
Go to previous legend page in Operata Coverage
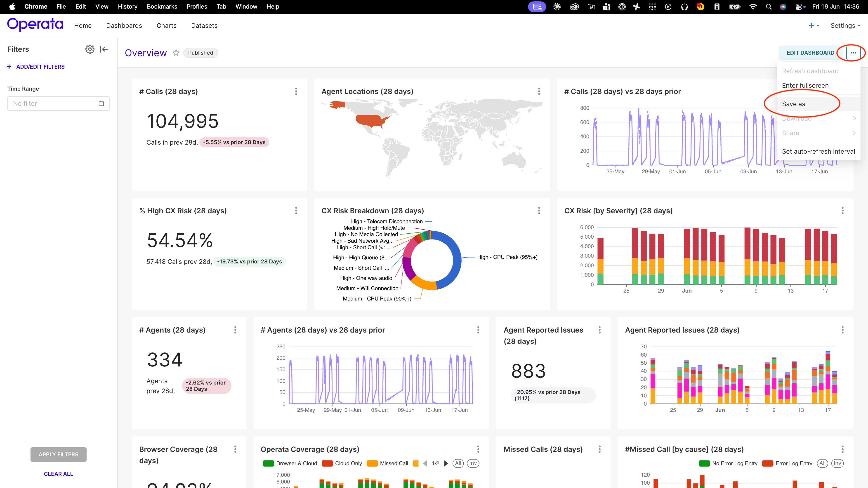(425, 463)
